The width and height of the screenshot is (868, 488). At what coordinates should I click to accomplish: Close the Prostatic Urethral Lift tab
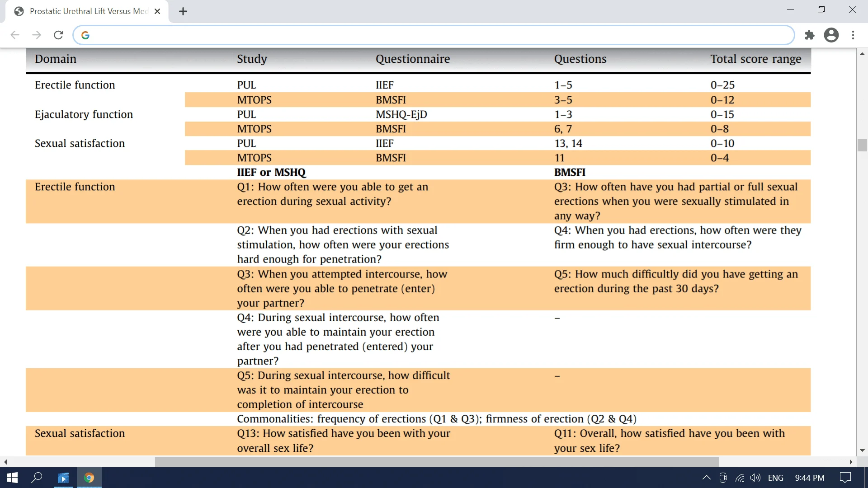pyautogui.click(x=157, y=11)
